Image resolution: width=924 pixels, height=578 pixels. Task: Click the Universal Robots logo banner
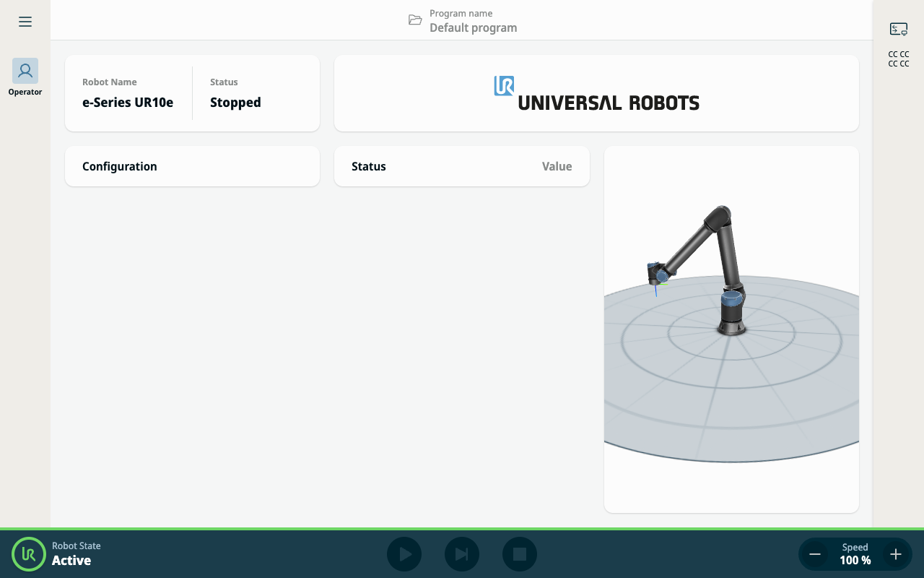point(596,94)
